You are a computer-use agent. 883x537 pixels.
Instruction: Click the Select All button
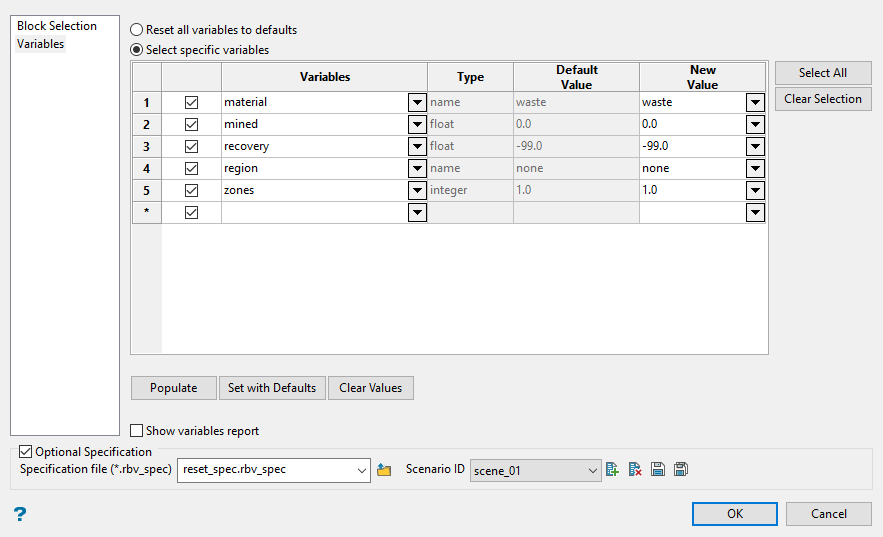point(822,73)
